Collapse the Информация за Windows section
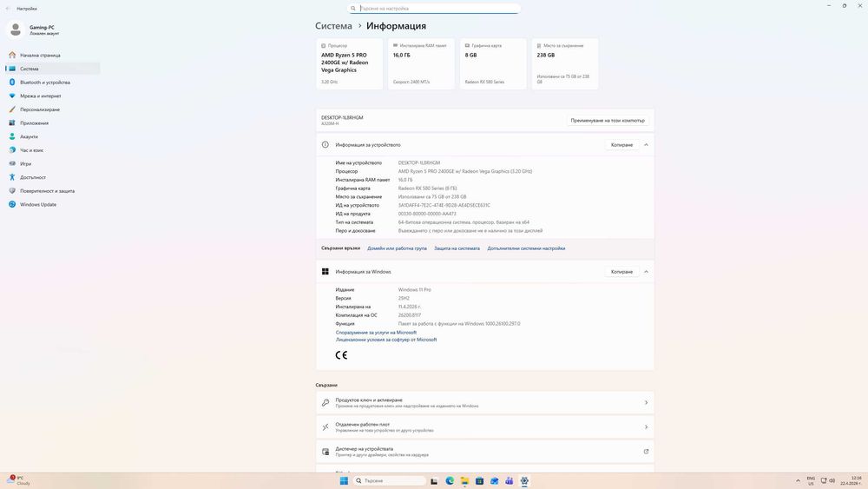 tap(646, 272)
